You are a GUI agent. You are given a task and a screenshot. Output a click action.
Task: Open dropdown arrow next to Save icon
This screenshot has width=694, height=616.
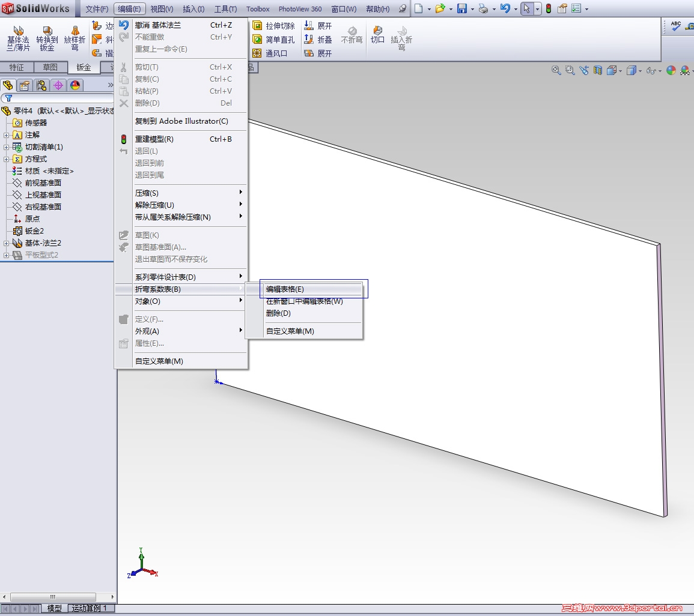(472, 9)
